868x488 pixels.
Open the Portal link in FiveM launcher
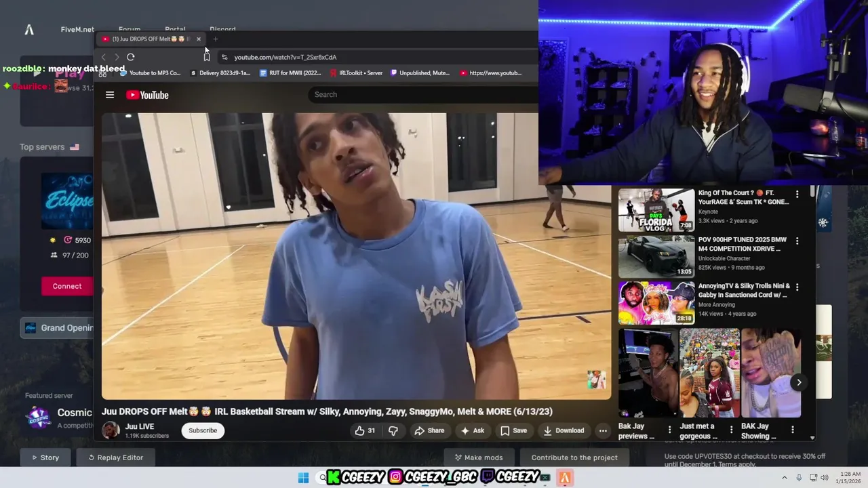[x=175, y=30]
